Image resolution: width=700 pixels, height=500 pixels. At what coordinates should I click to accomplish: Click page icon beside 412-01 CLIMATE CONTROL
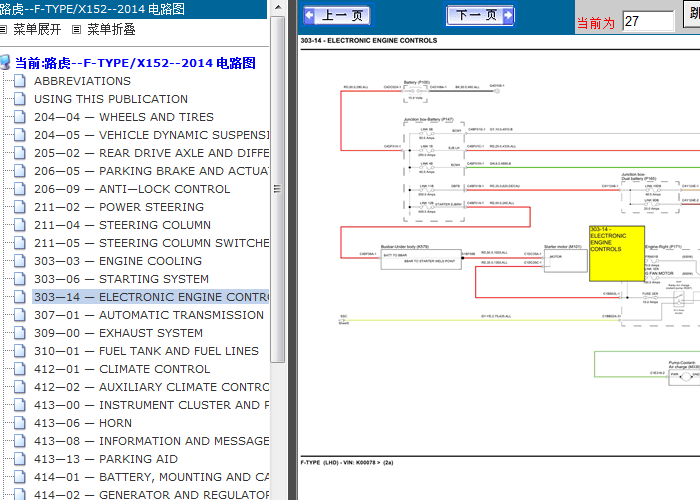(20, 369)
